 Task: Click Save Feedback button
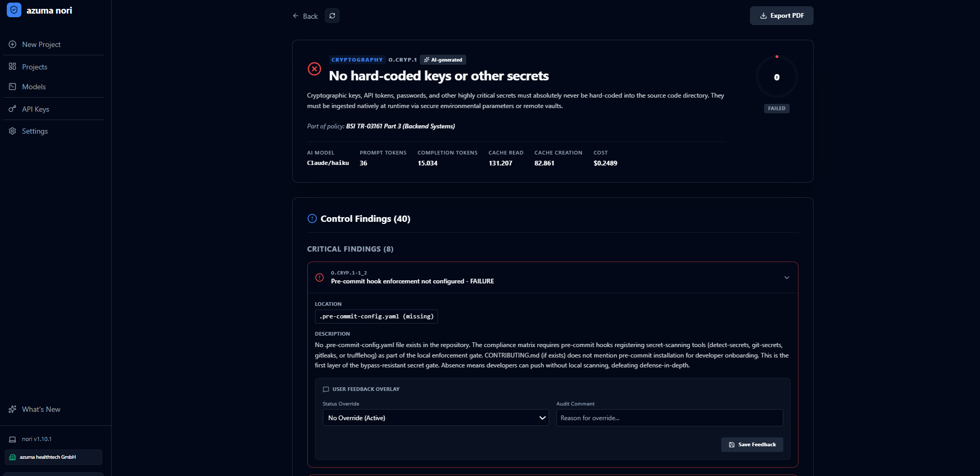point(752,445)
